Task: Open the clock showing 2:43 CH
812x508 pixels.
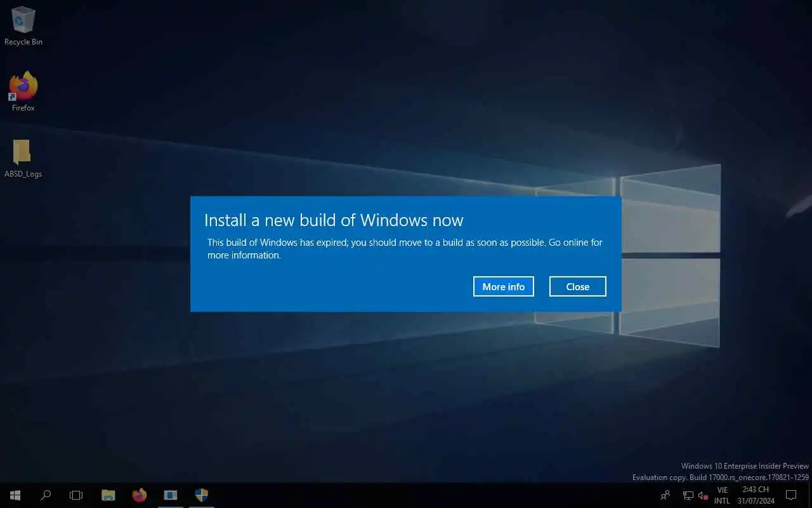Action: 756,495
